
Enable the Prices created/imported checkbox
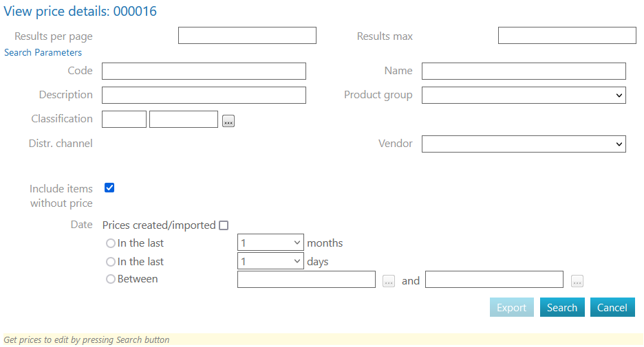pos(224,225)
